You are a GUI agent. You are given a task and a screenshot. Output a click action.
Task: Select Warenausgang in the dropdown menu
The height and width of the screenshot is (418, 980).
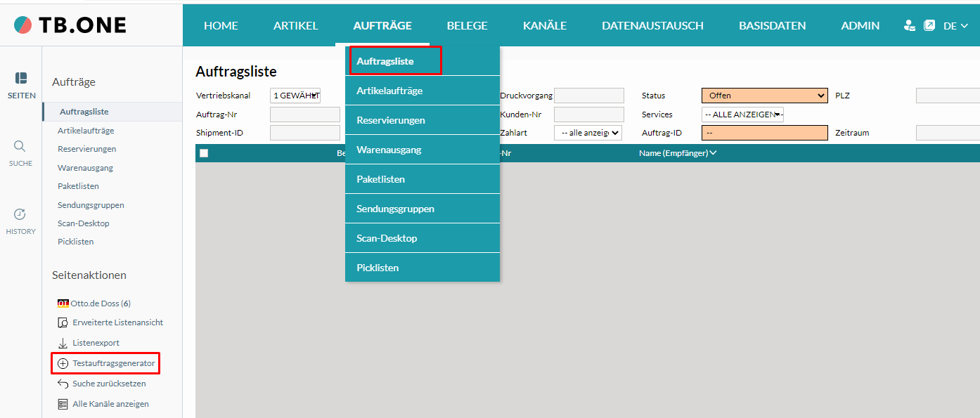pos(423,150)
